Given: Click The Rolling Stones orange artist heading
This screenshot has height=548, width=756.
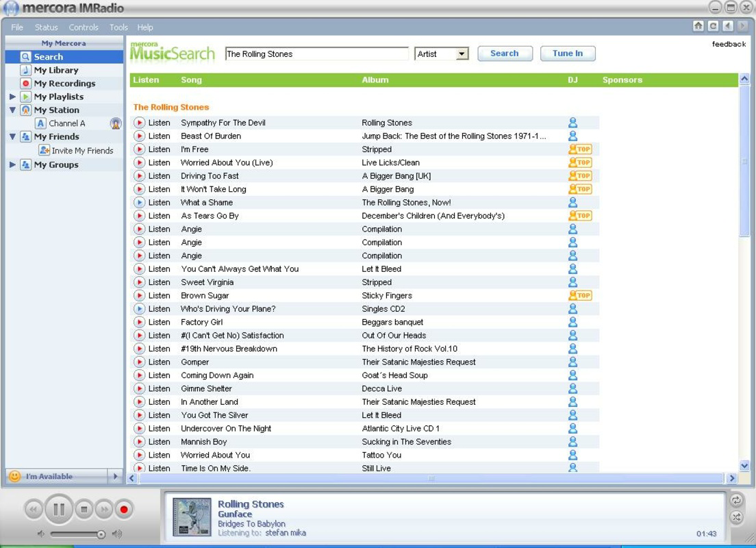Looking at the screenshot, I should [171, 107].
